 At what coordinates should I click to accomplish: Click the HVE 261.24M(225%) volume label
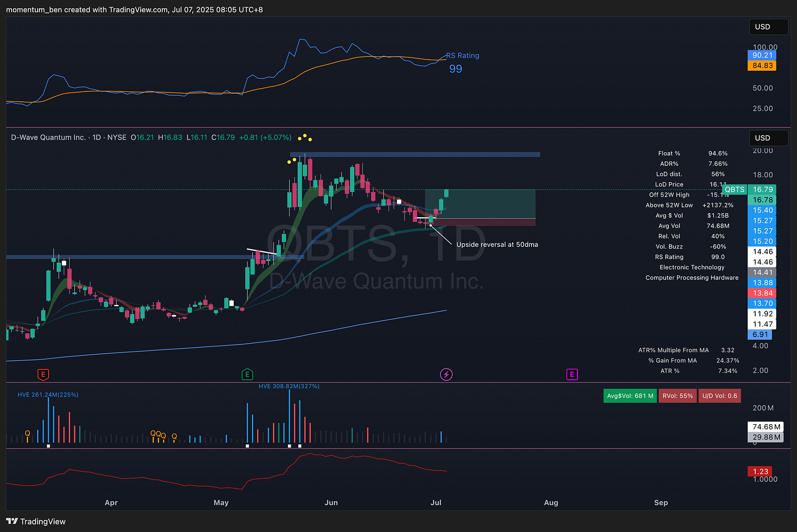[x=48, y=395]
